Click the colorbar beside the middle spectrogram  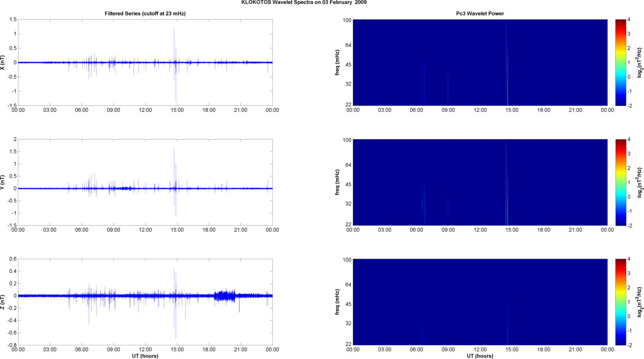tap(620, 182)
